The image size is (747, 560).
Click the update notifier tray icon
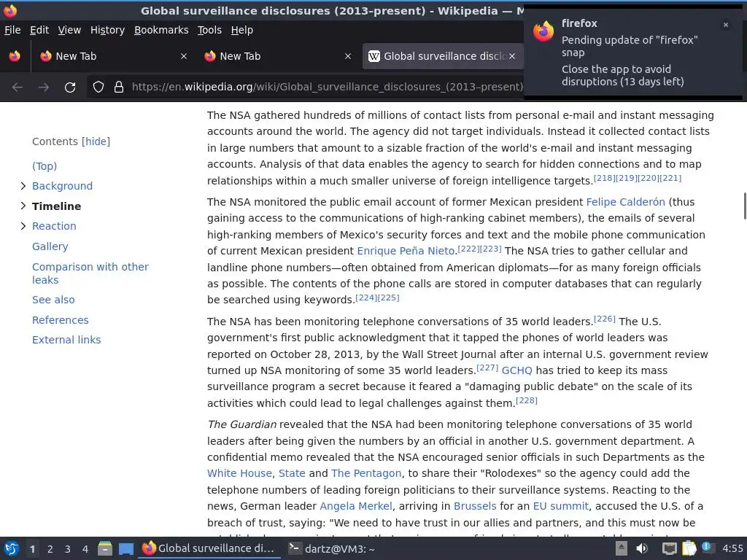pos(708,548)
